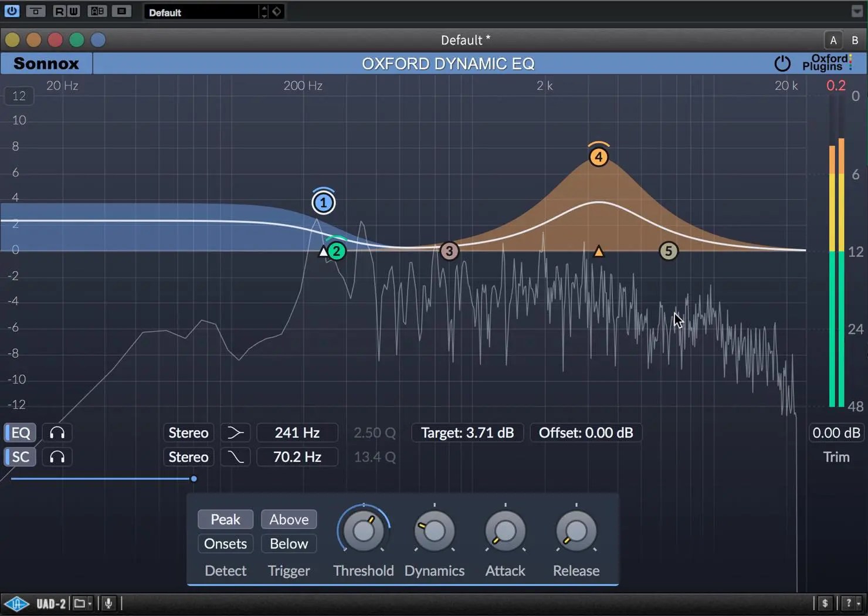868x616 pixels.
Task: Click the 12 dB range scale button
Action: pyautogui.click(x=19, y=96)
